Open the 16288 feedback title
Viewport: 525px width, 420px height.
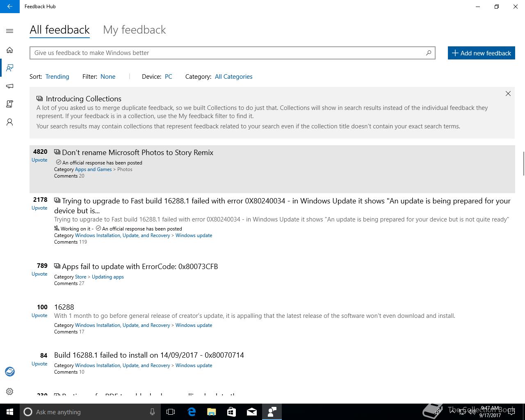[64, 307]
